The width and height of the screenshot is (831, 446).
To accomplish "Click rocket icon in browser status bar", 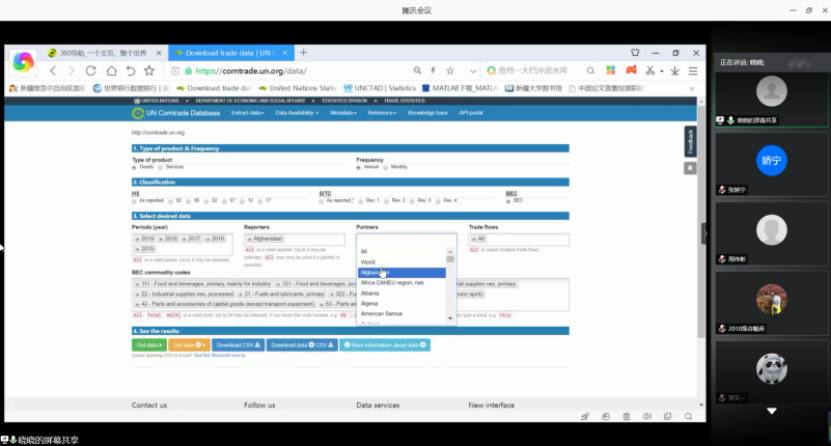I will point(585,416).
